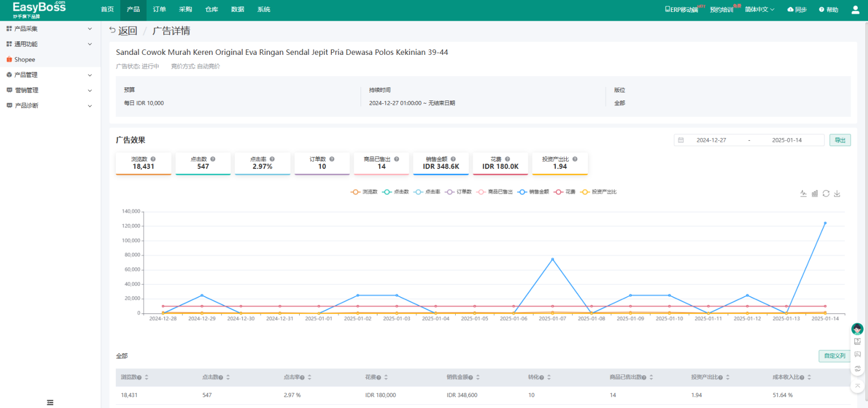Open 系统 top menu
Image resolution: width=868 pixels, height=408 pixels.
[x=264, y=10]
